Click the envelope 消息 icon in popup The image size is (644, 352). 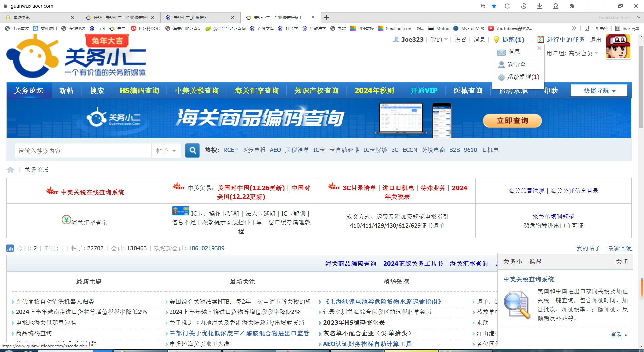[501, 52]
